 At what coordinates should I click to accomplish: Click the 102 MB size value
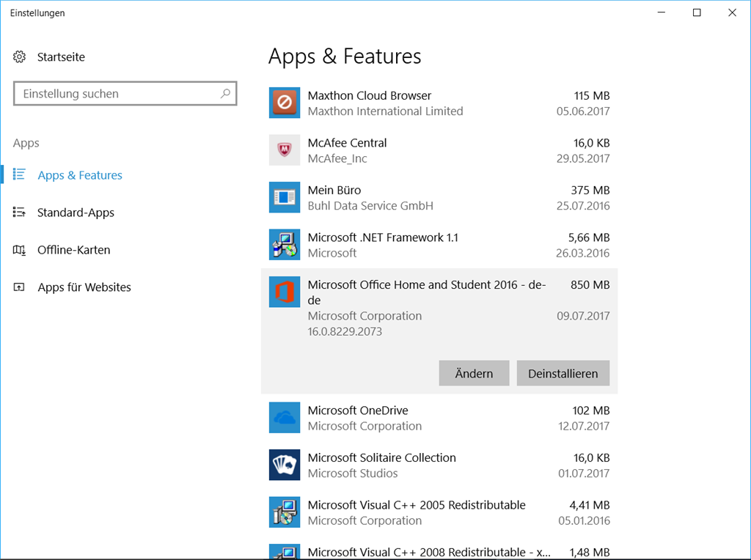point(591,411)
